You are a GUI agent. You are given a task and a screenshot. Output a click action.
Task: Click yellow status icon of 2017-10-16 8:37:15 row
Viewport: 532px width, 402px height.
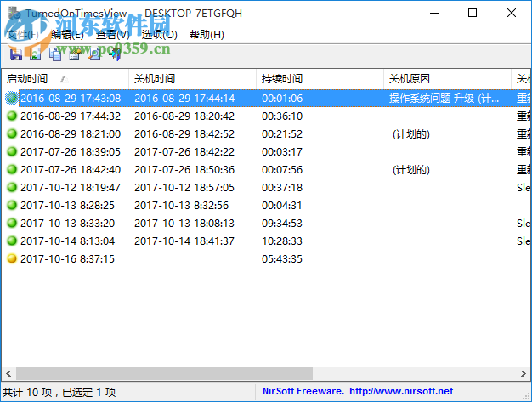pyautogui.click(x=12, y=259)
